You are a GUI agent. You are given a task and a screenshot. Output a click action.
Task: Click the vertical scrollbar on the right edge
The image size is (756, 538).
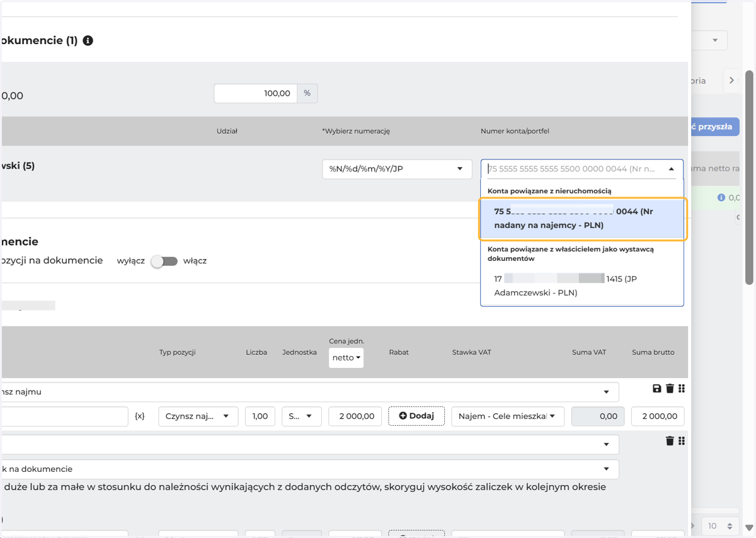point(749,177)
